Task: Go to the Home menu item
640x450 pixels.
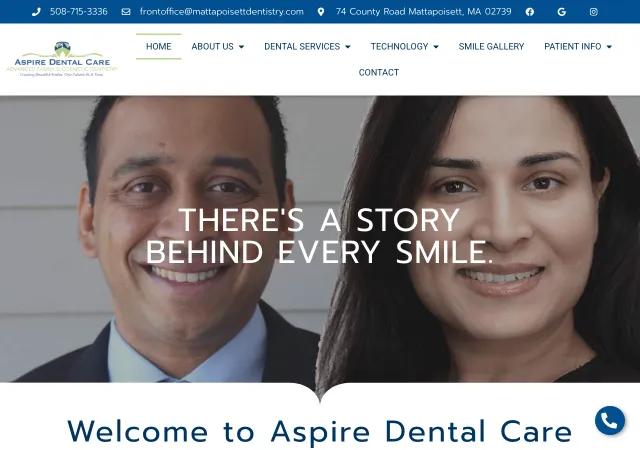Action: click(159, 47)
